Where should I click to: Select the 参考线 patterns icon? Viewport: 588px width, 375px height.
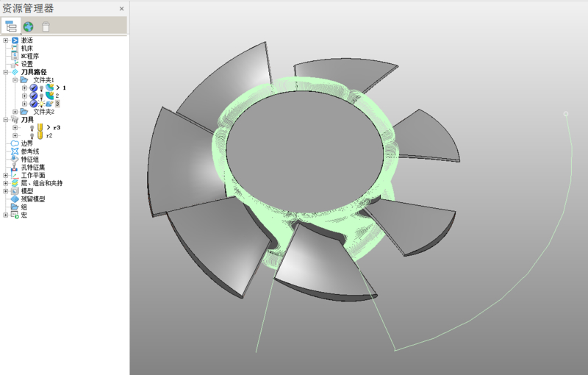15,151
